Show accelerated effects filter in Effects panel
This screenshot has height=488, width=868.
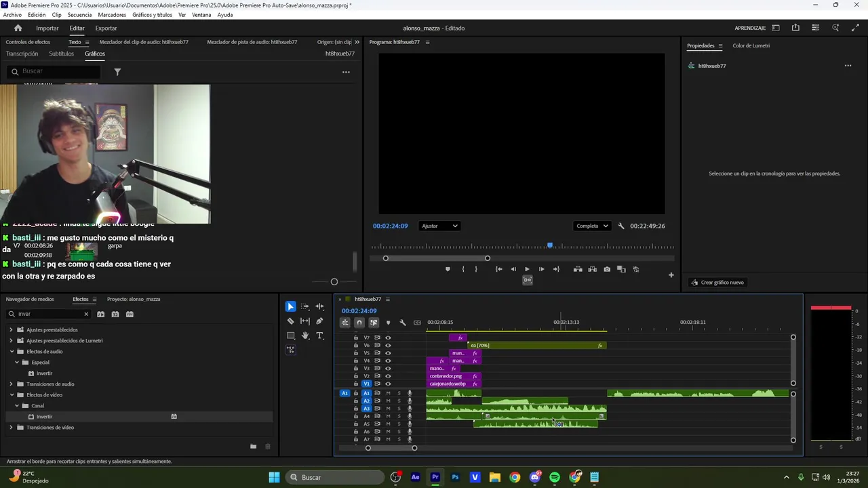tap(101, 314)
